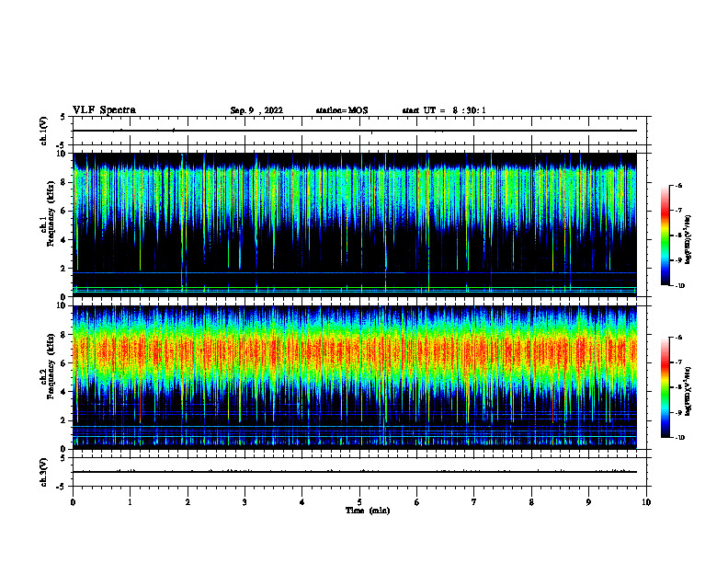Click time axis tick label "2"
Screen dimensions: 728x563
(x=188, y=502)
